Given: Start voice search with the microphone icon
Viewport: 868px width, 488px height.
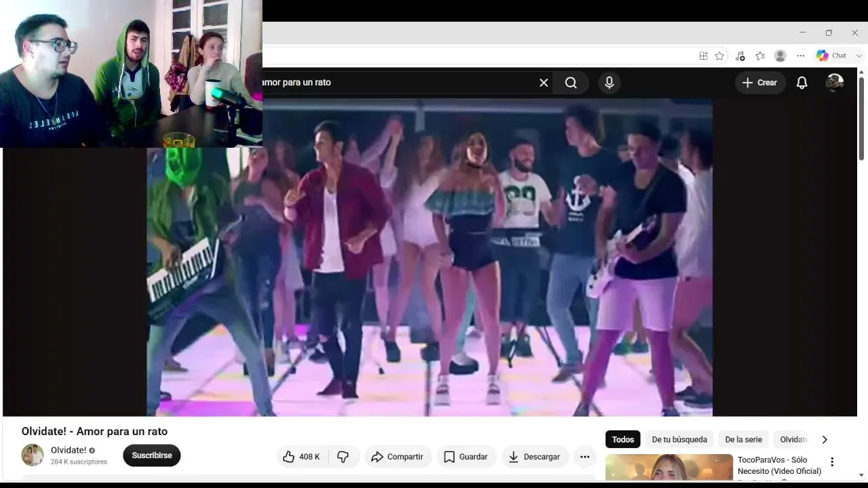Looking at the screenshot, I should [609, 83].
